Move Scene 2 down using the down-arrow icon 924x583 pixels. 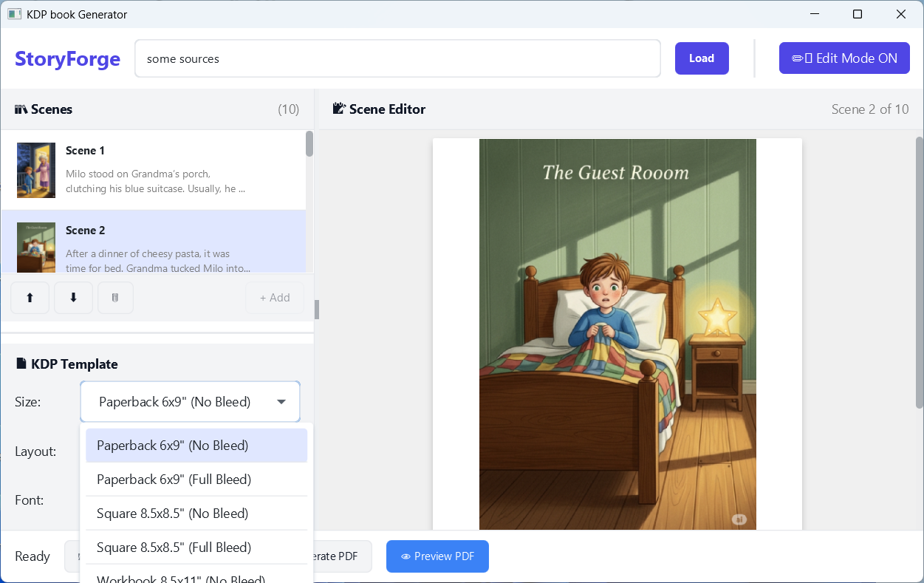pyautogui.click(x=73, y=297)
